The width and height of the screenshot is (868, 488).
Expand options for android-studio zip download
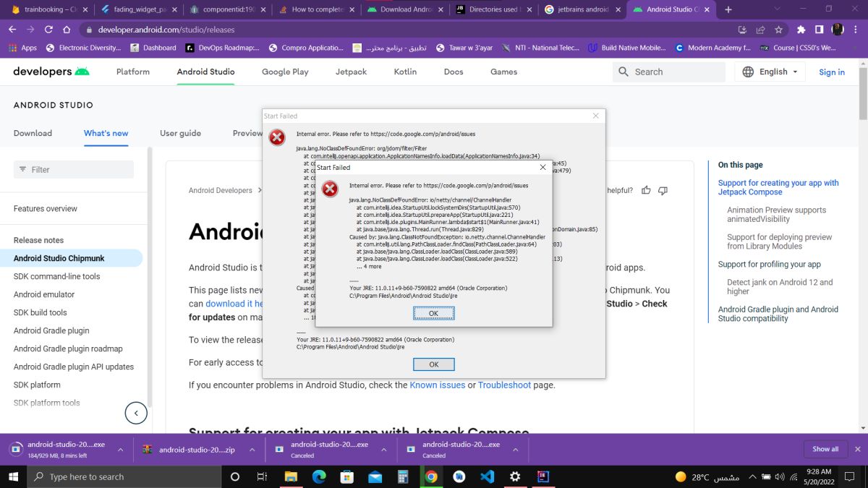[251, 450]
